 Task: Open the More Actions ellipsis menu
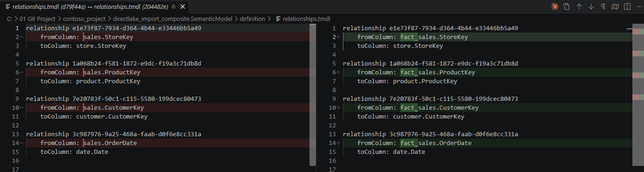tap(639, 7)
